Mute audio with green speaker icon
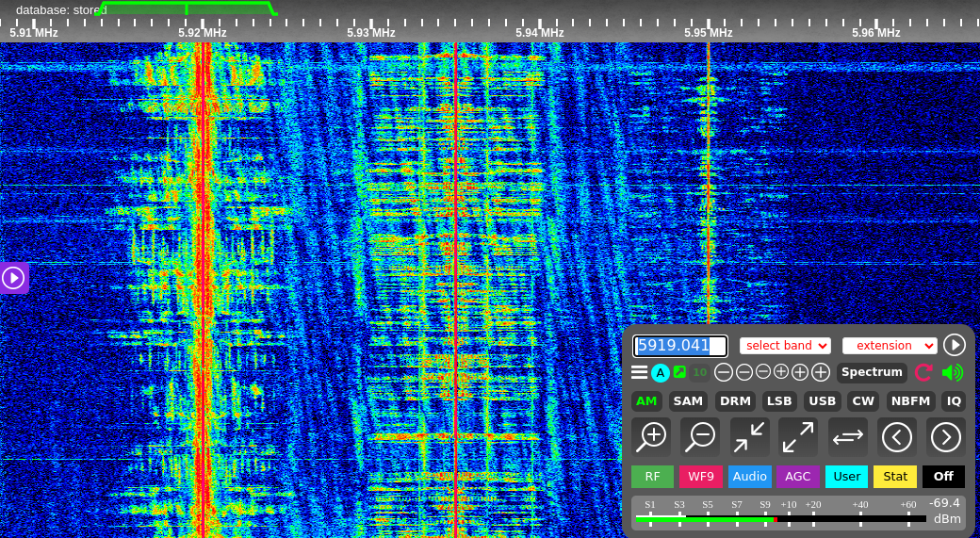This screenshot has height=538, width=980. (x=952, y=372)
